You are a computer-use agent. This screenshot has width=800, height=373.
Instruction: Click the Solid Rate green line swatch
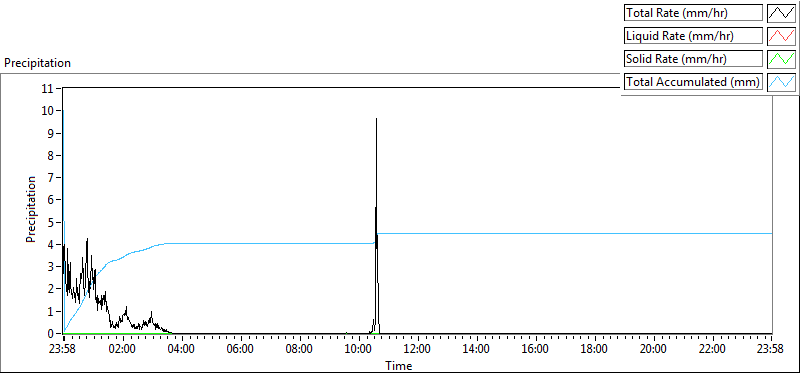[x=781, y=59]
